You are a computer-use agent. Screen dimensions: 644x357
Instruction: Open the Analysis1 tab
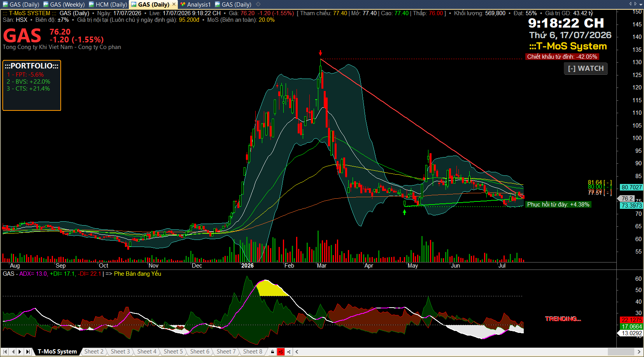point(196,4)
